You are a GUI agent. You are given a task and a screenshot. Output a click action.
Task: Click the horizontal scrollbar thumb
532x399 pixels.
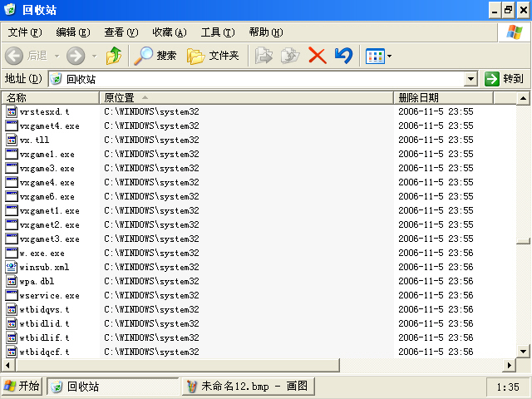[178, 366]
